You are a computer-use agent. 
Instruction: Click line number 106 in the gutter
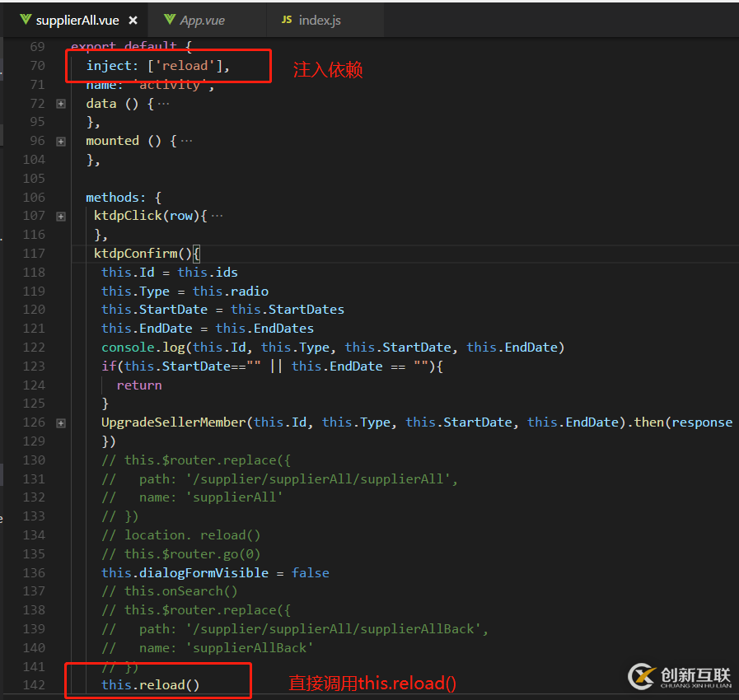(x=34, y=198)
